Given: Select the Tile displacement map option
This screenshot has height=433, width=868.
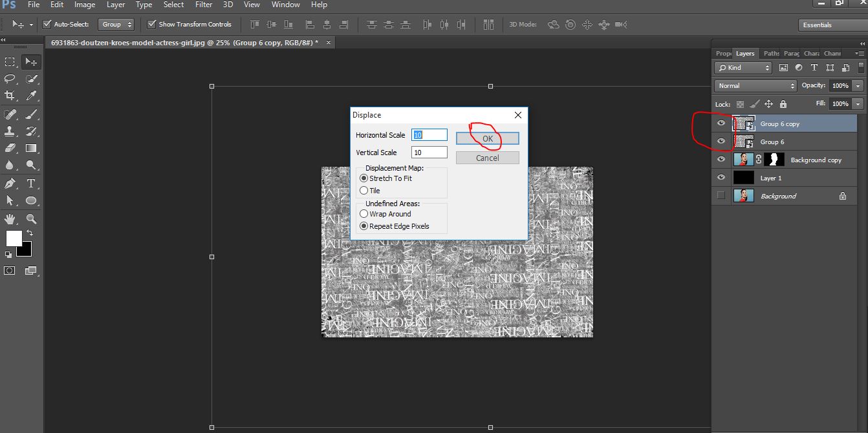Looking at the screenshot, I should 363,190.
